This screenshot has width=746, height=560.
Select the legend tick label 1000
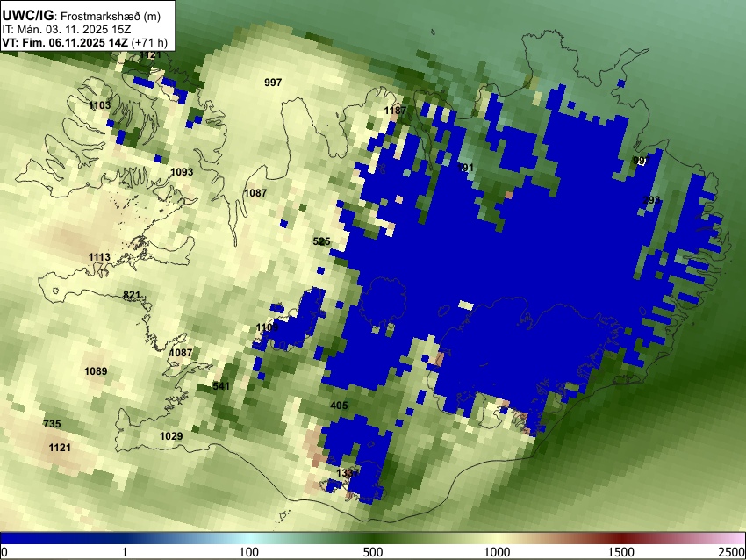point(497,552)
